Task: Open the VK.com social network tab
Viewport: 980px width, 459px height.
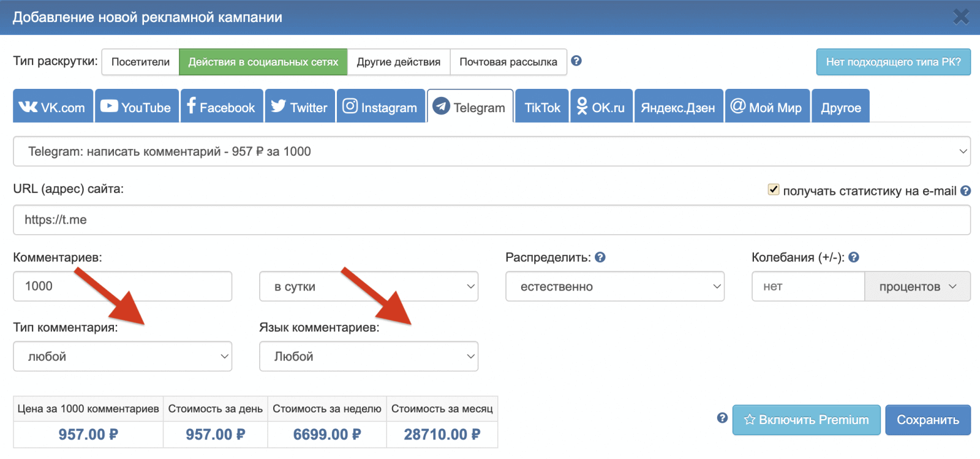Action: point(53,107)
